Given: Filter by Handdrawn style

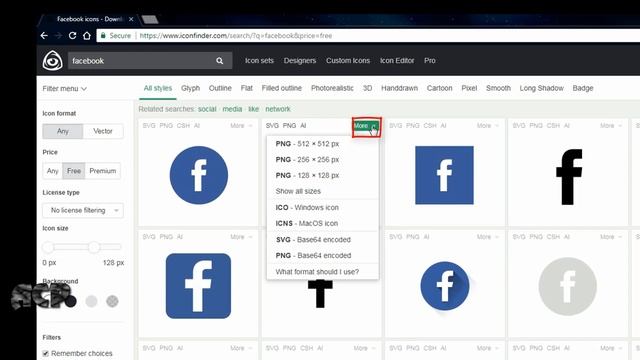Looking at the screenshot, I should coord(399,88).
